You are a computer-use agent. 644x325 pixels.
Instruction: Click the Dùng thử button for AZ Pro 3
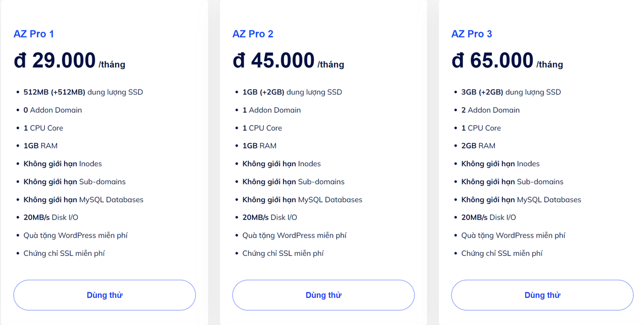pyautogui.click(x=542, y=295)
